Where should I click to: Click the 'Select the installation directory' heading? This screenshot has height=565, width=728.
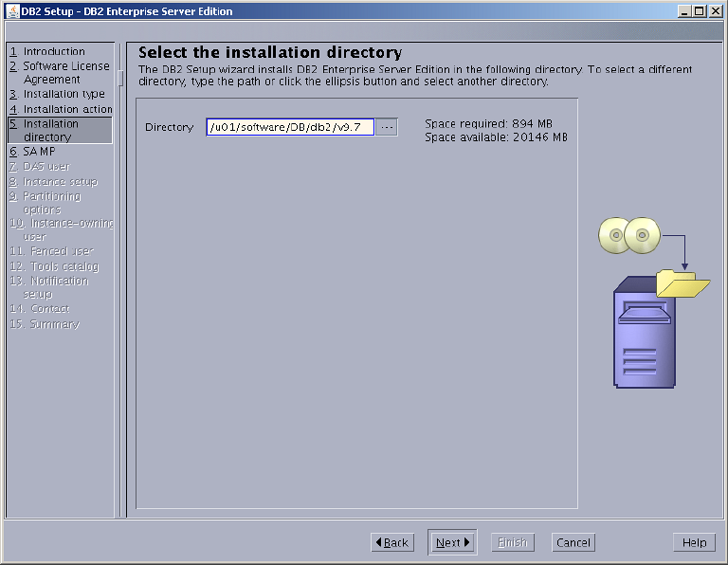270,52
